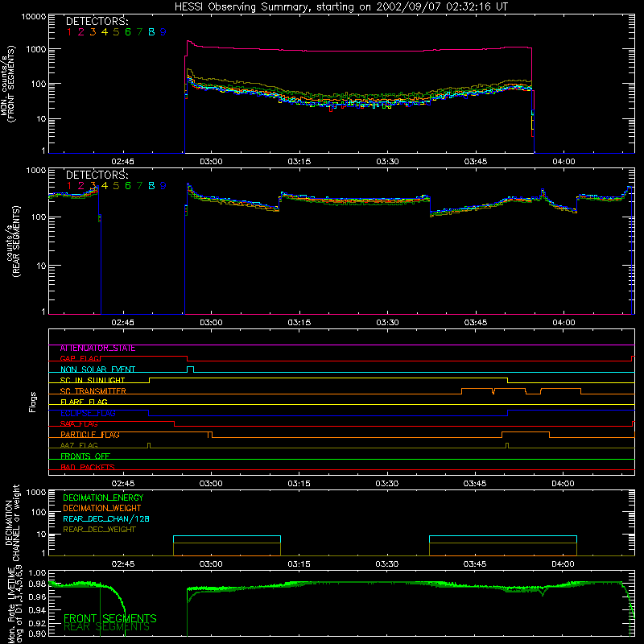Click the NON_SOLAR_EVENT flag label
The image size is (644, 644).
97,369
